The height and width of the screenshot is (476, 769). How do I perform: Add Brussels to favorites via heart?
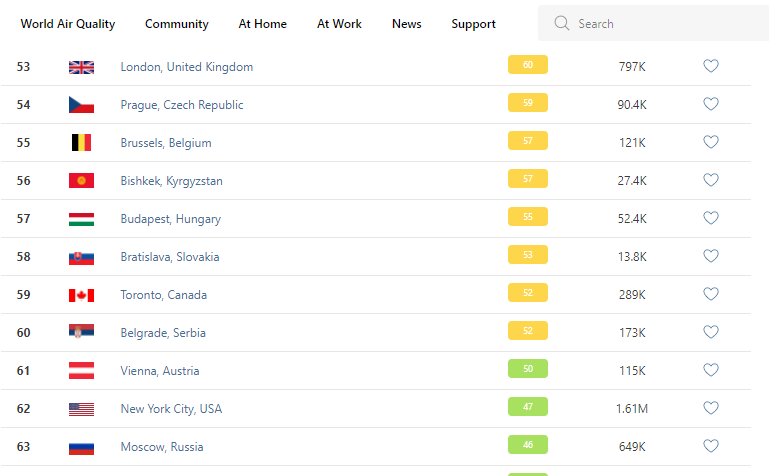click(x=711, y=143)
